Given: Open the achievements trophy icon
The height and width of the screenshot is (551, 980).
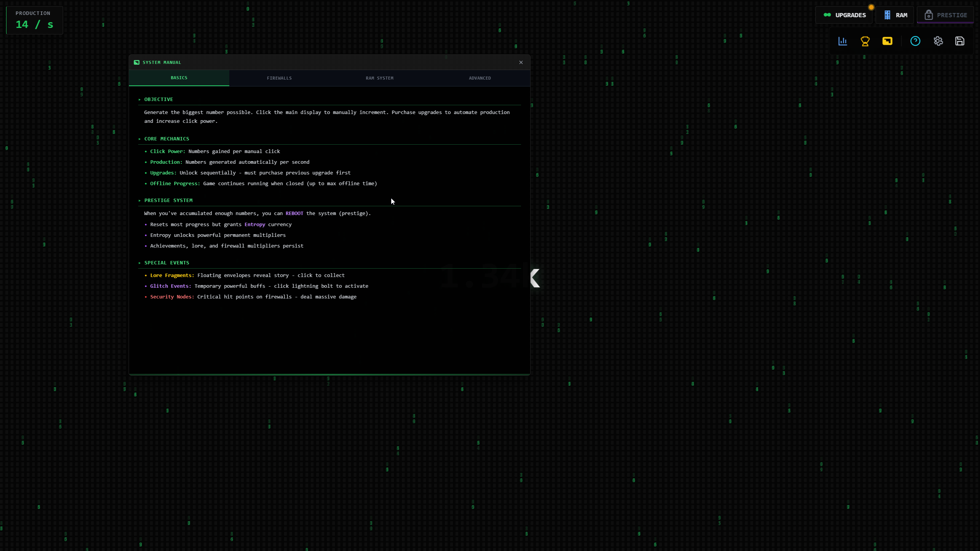Looking at the screenshot, I should pyautogui.click(x=865, y=41).
